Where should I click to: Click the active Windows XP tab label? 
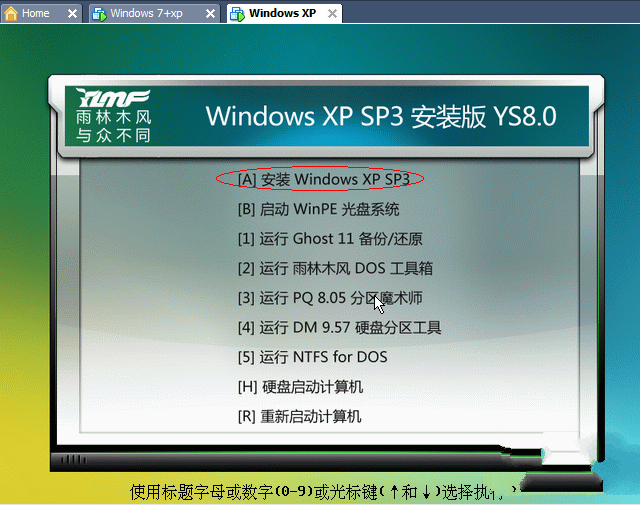coord(280,13)
